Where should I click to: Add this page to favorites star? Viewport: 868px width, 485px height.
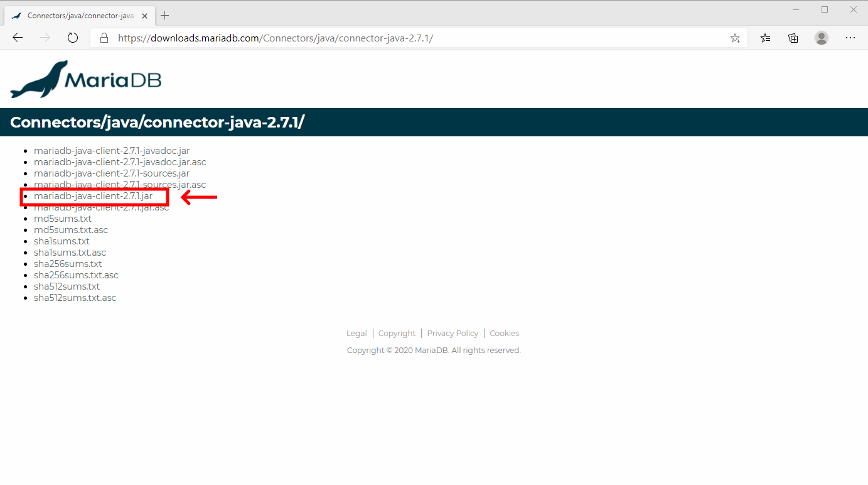click(735, 38)
